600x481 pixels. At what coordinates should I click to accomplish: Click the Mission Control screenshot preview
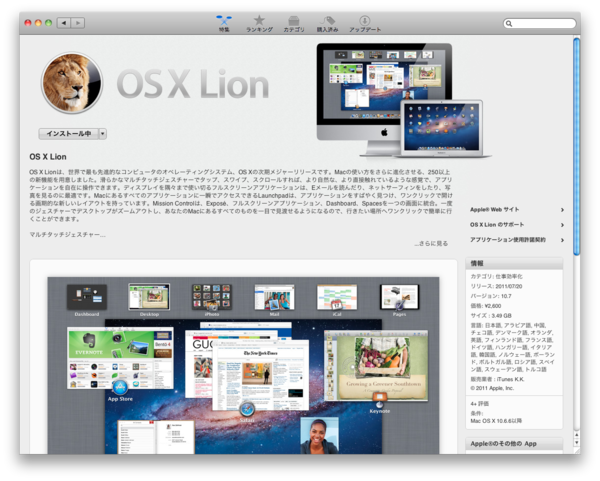(243, 365)
